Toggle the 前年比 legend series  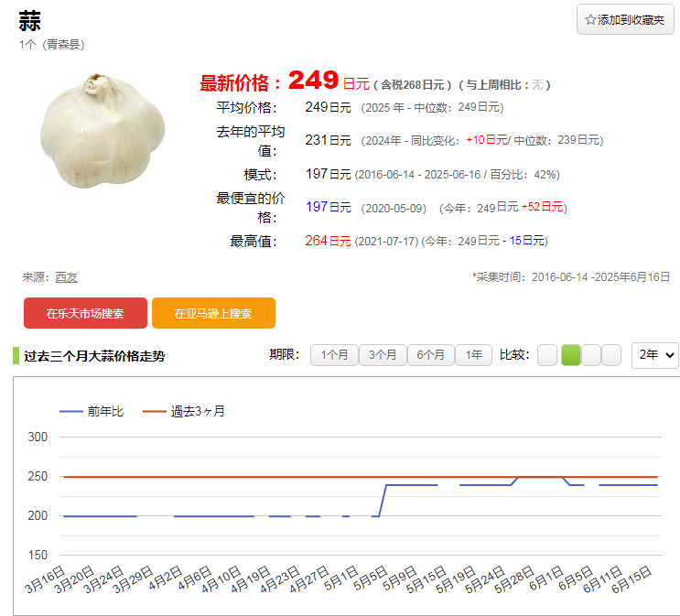tap(92, 411)
